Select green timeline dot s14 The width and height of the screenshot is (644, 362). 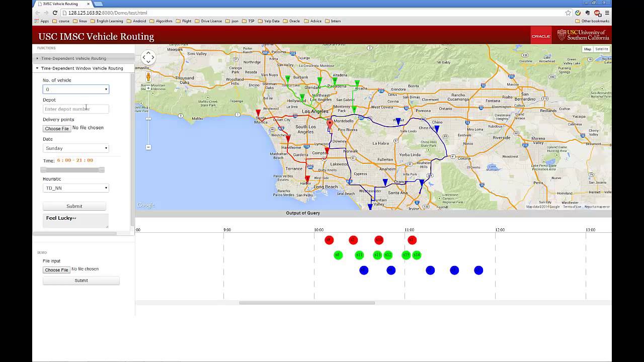[x=417, y=255]
